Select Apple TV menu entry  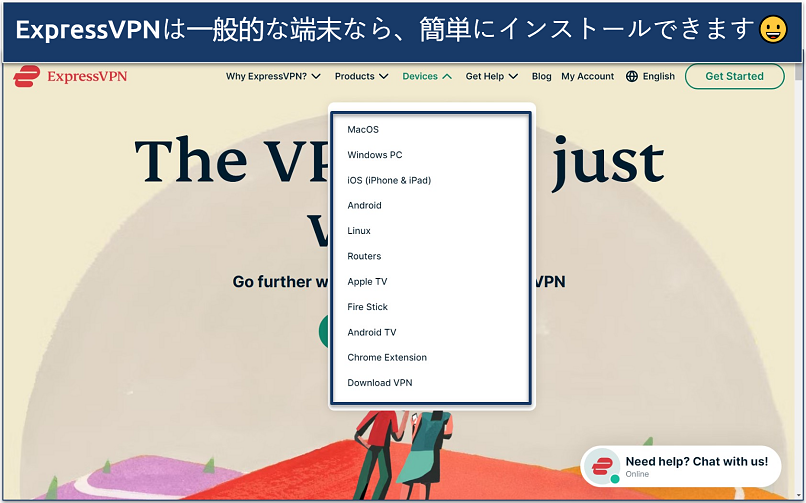pyautogui.click(x=367, y=282)
